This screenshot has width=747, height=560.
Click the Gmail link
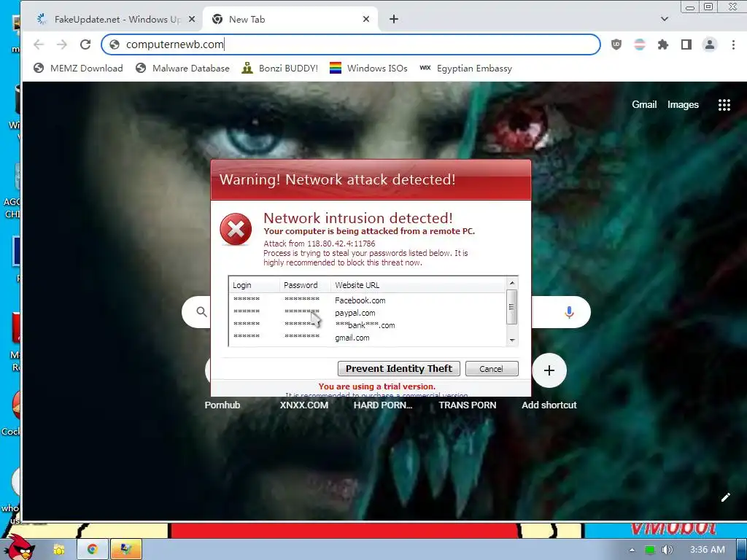click(x=644, y=105)
